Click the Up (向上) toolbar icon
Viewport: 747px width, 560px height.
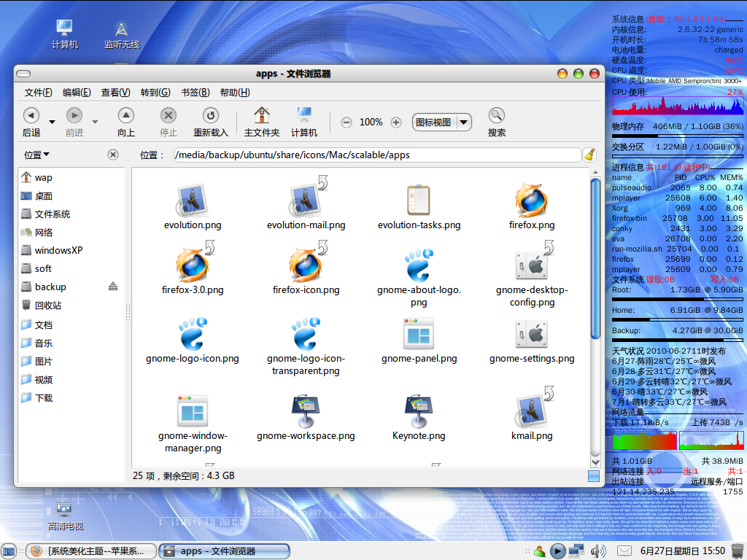(125, 116)
